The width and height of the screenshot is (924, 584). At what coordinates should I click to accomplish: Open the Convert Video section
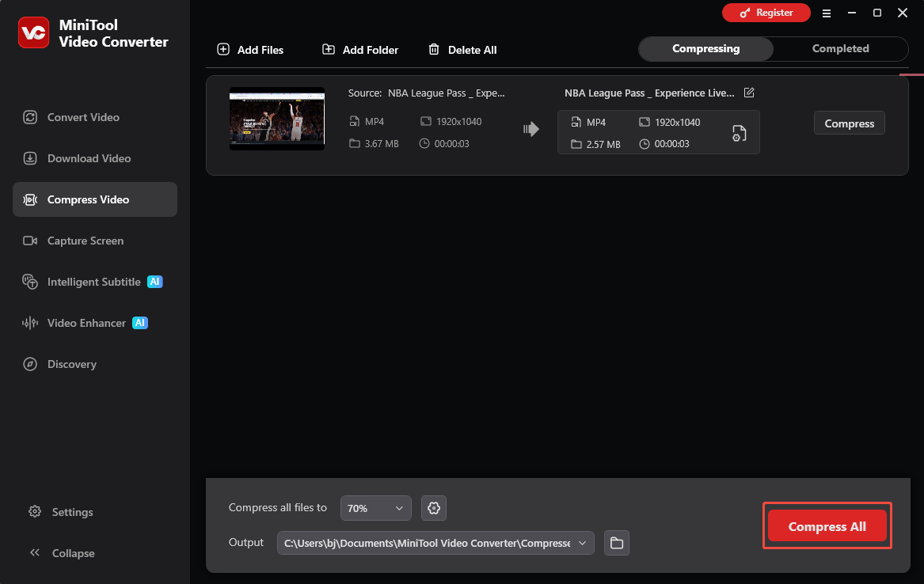(x=94, y=117)
